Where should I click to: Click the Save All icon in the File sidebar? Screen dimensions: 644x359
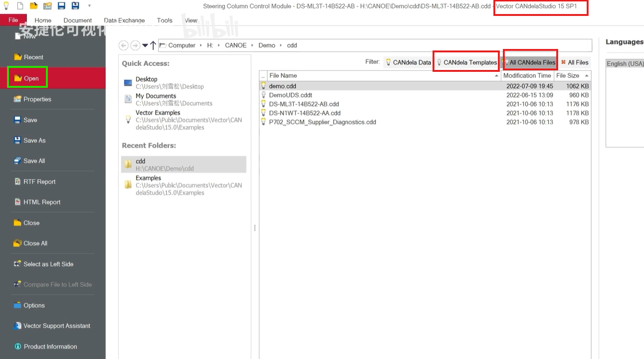[x=18, y=161]
